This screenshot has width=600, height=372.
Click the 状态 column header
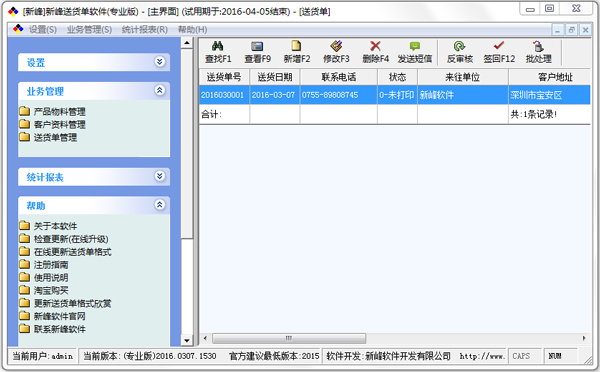pyautogui.click(x=397, y=77)
